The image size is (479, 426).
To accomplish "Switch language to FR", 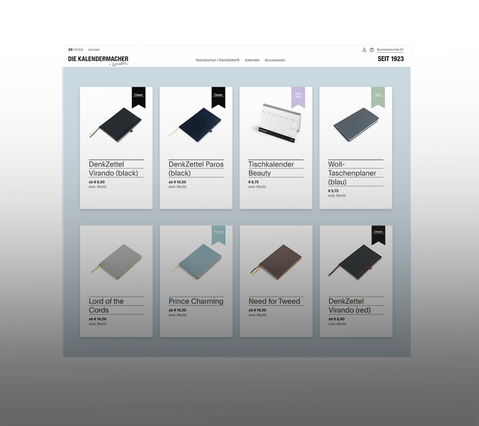I will point(76,50).
